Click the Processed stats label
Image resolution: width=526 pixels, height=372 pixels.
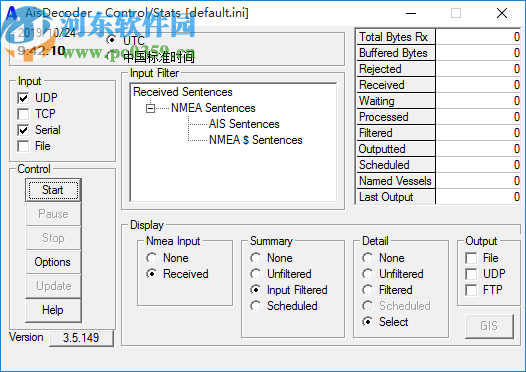396,117
